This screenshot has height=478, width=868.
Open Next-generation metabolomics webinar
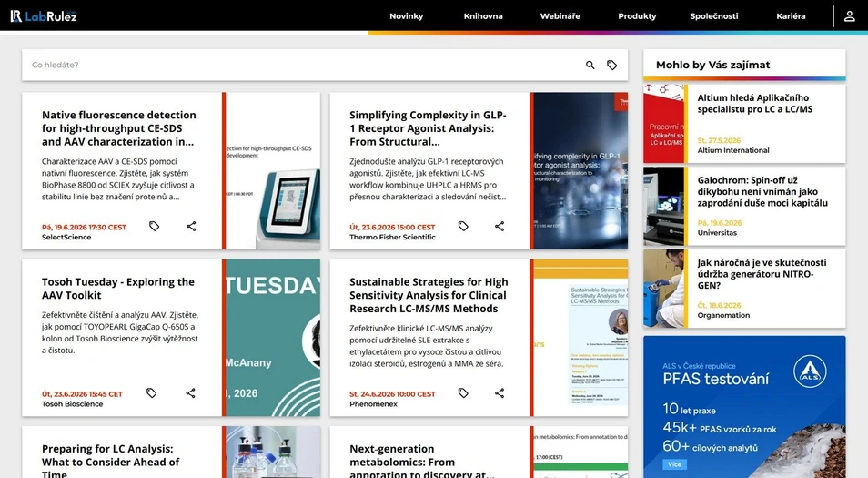tap(422, 462)
